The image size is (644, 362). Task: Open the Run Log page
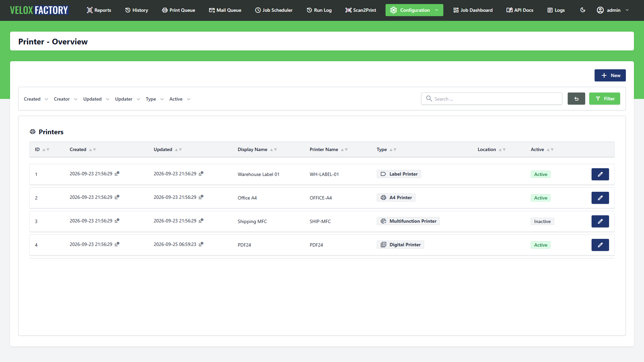[319, 10]
